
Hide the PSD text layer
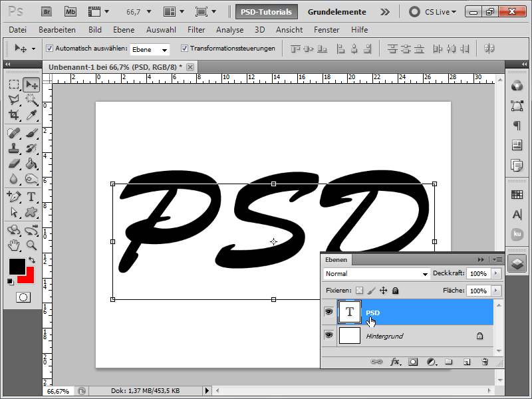tap(329, 311)
